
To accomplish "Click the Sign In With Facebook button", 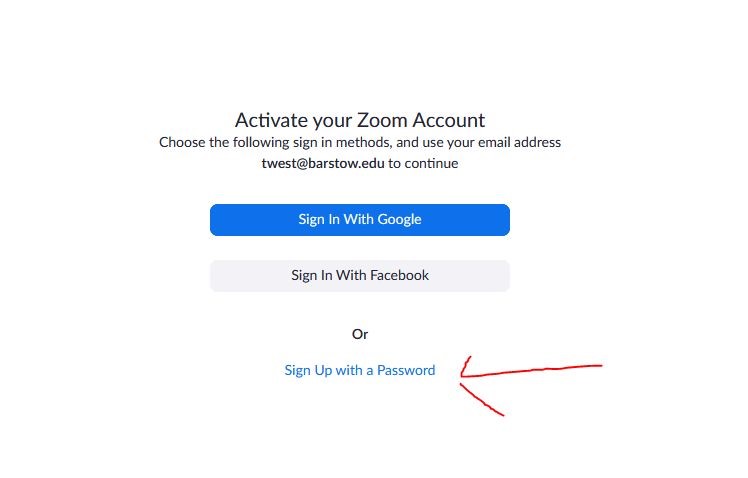I will point(360,275).
